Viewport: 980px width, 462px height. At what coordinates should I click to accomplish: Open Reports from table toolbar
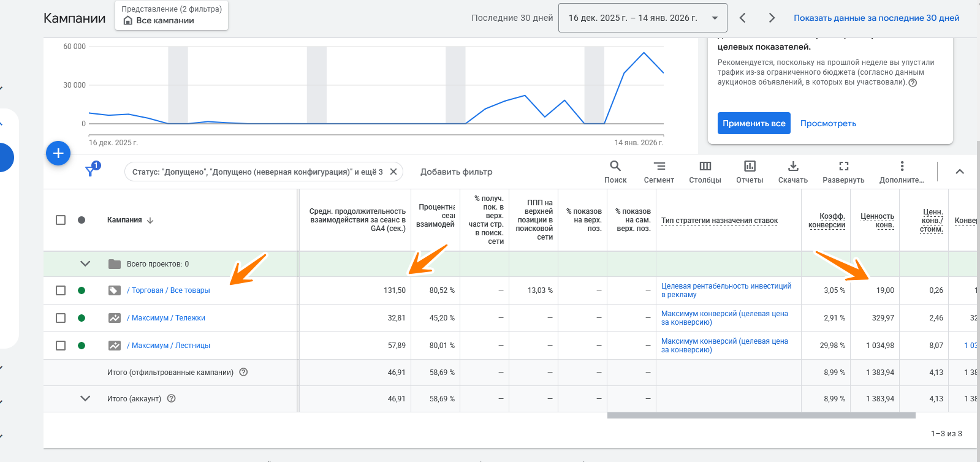(750, 172)
